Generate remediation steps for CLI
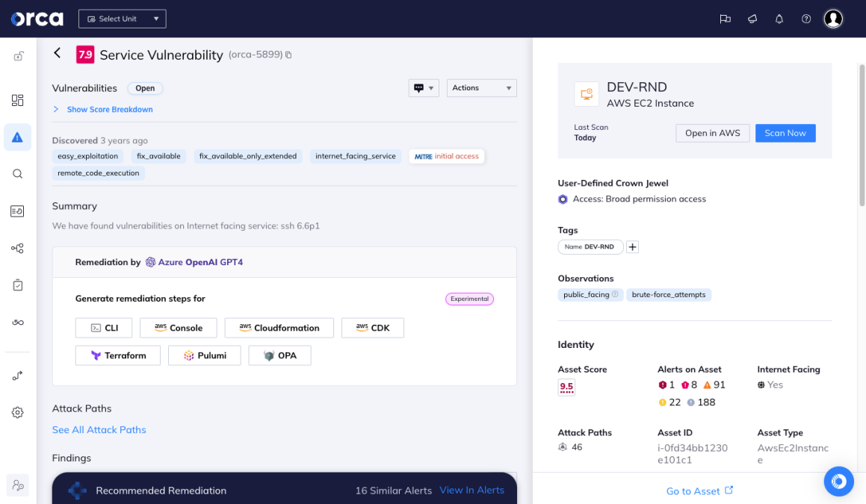Screen dimensions: 866x504 [104, 328]
